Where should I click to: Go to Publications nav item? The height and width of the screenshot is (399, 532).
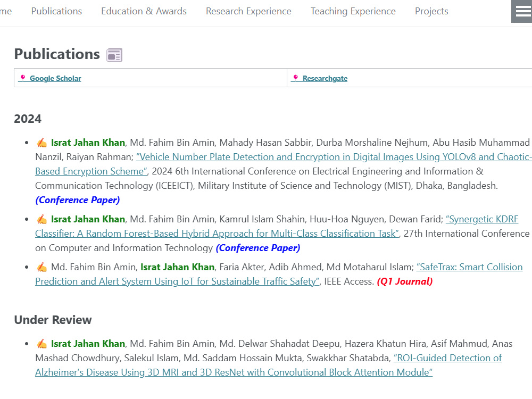tap(57, 11)
